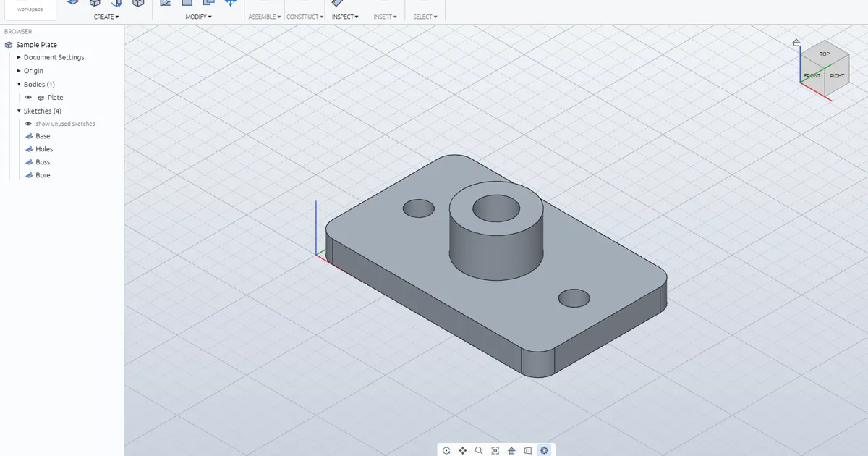
Task: Open the display settings gear icon
Action: click(x=545, y=450)
